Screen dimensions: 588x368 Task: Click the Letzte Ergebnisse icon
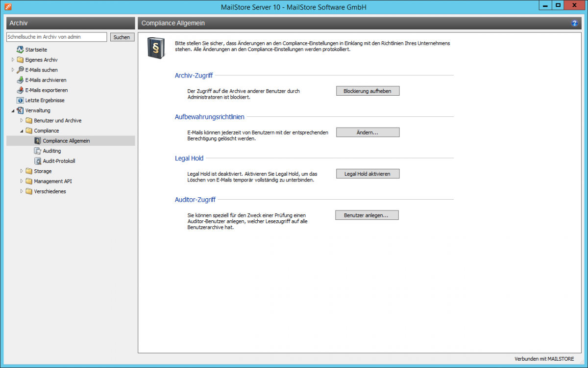point(20,100)
